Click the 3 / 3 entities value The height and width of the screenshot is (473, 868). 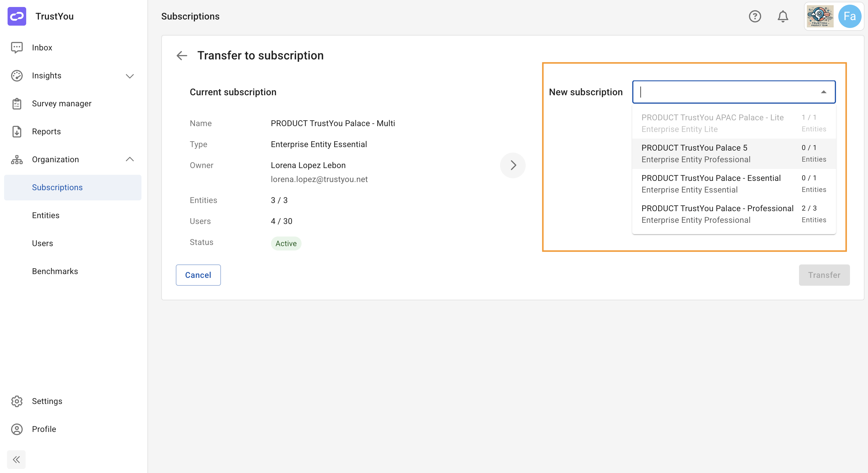279,200
